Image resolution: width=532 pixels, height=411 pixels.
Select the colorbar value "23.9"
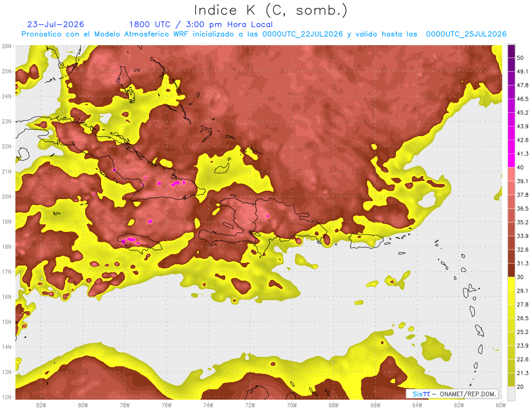click(523, 346)
